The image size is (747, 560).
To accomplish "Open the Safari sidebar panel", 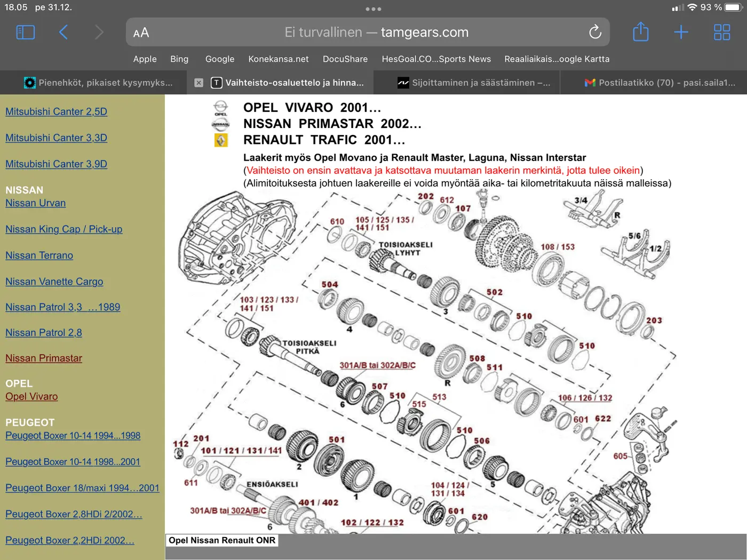I will pyautogui.click(x=26, y=33).
